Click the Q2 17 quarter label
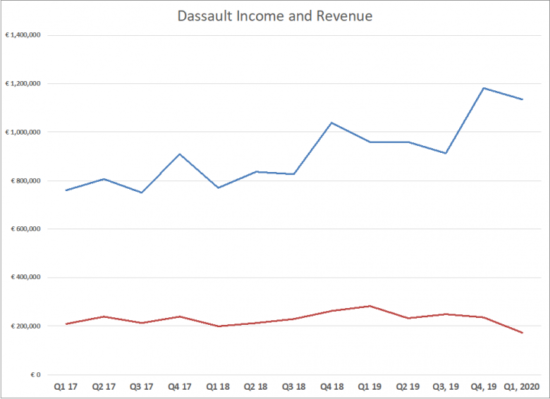Image resolution: width=550 pixels, height=399 pixels. pyautogui.click(x=104, y=387)
